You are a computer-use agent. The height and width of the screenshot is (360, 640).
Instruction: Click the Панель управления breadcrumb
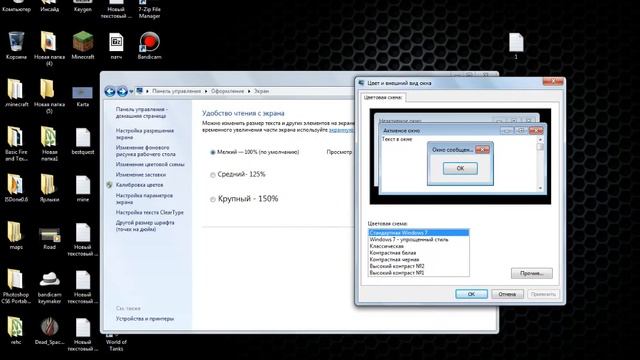point(176,91)
